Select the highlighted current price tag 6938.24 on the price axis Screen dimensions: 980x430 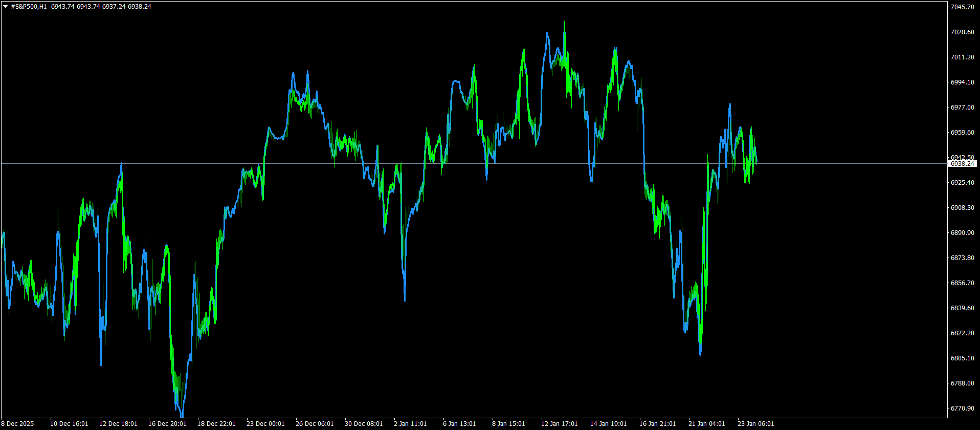(x=963, y=164)
